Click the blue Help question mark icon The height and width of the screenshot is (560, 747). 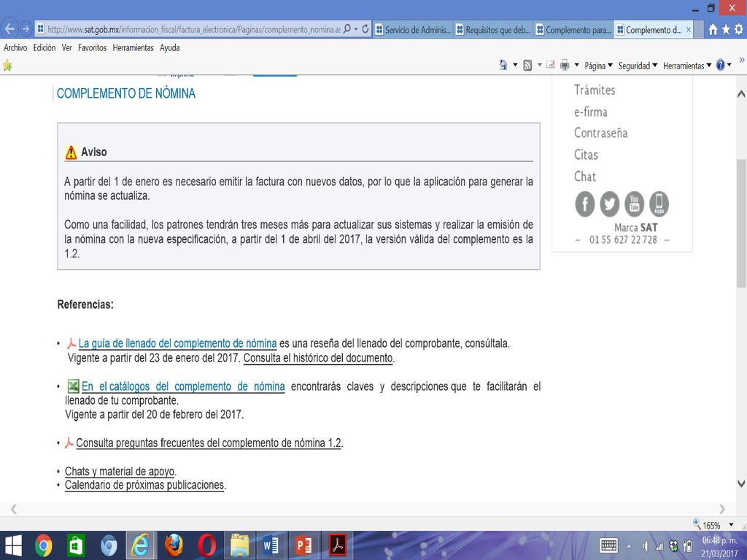coord(720,65)
